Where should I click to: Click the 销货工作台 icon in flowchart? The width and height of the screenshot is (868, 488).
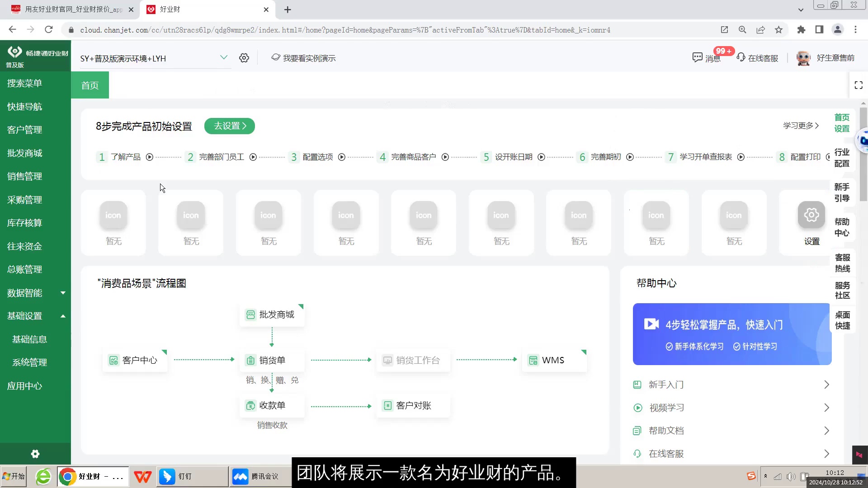(x=387, y=360)
